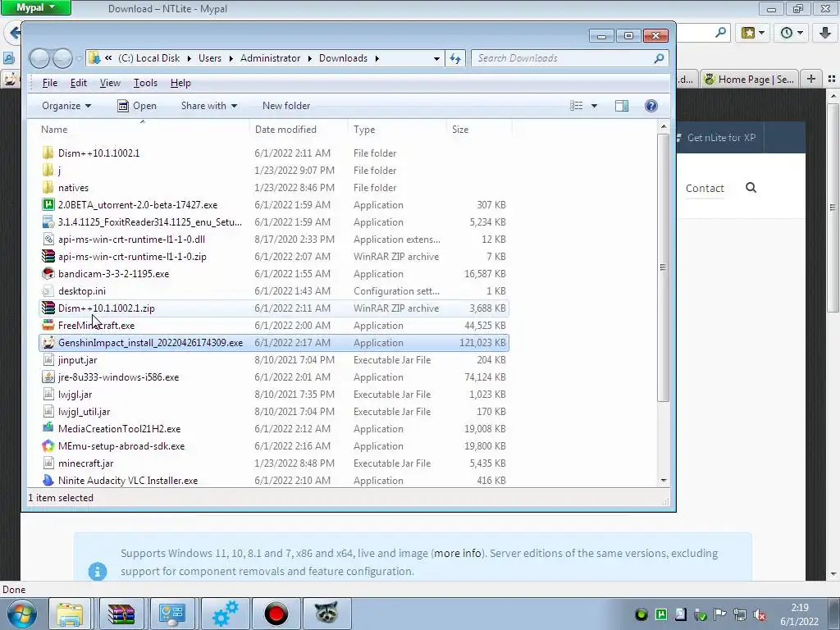Click the uTorrent 2.0BETA exe file icon
This screenshot has height=630, width=840.
click(x=48, y=204)
